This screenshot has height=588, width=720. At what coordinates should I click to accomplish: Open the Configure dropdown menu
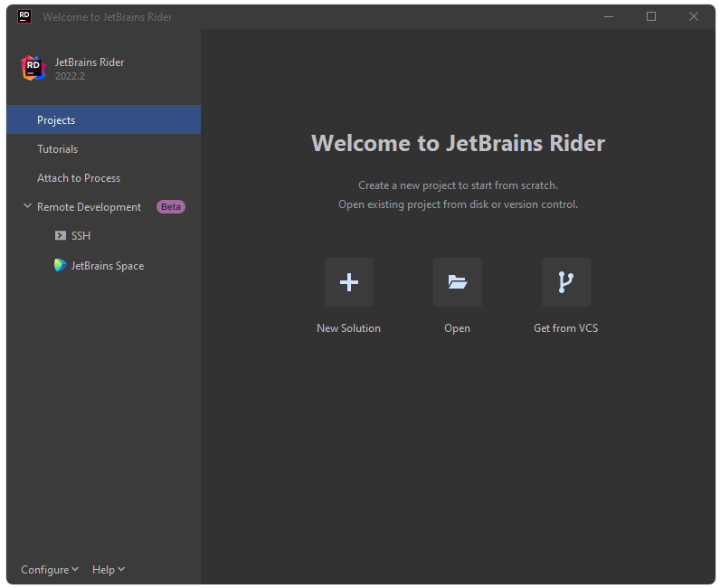[x=50, y=570]
